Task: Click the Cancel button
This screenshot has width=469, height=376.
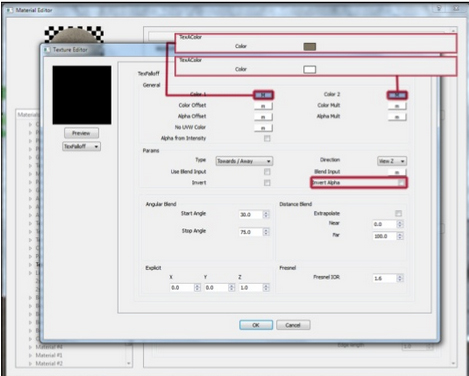Action: tap(293, 325)
